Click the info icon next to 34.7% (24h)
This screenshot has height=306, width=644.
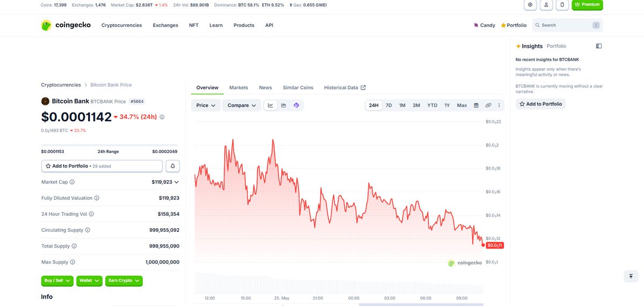[162, 116]
